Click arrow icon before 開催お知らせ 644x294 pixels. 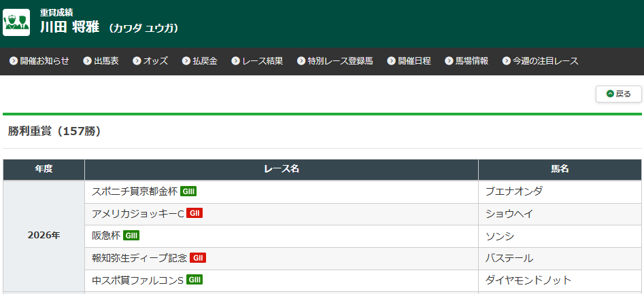(14, 61)
